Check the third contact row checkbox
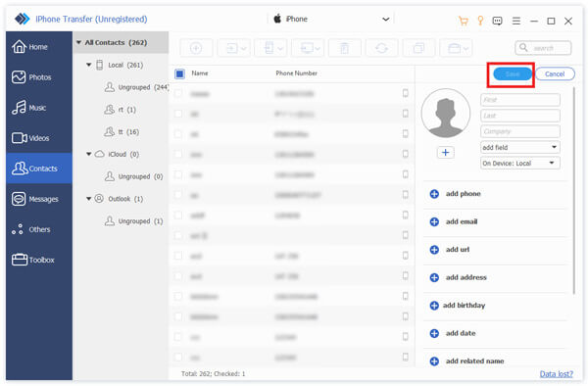The height and width of the screenshot is (386, 588). pyautogui.click(x=178, y=134)
